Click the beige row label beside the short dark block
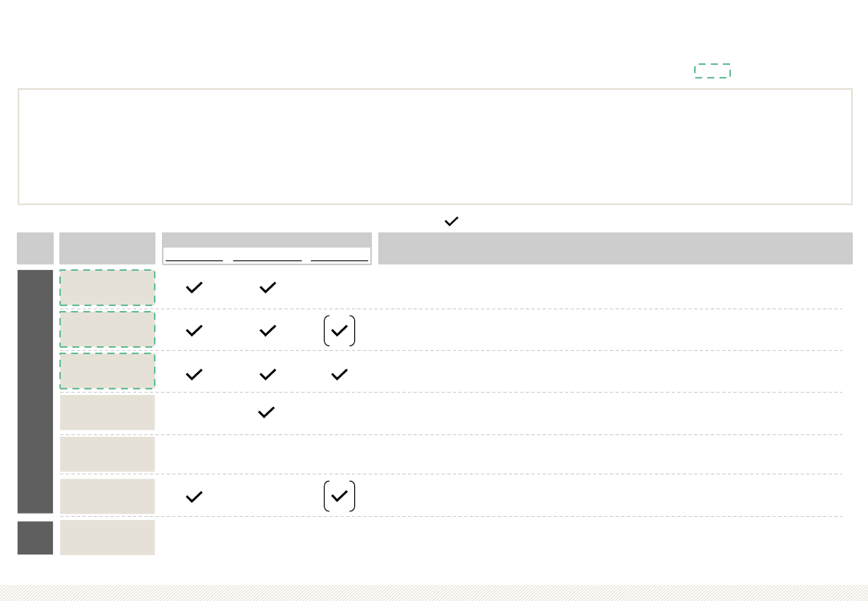The width and height of the screenshot is (868, 601). pyautogui.click(x=107, y=538)
